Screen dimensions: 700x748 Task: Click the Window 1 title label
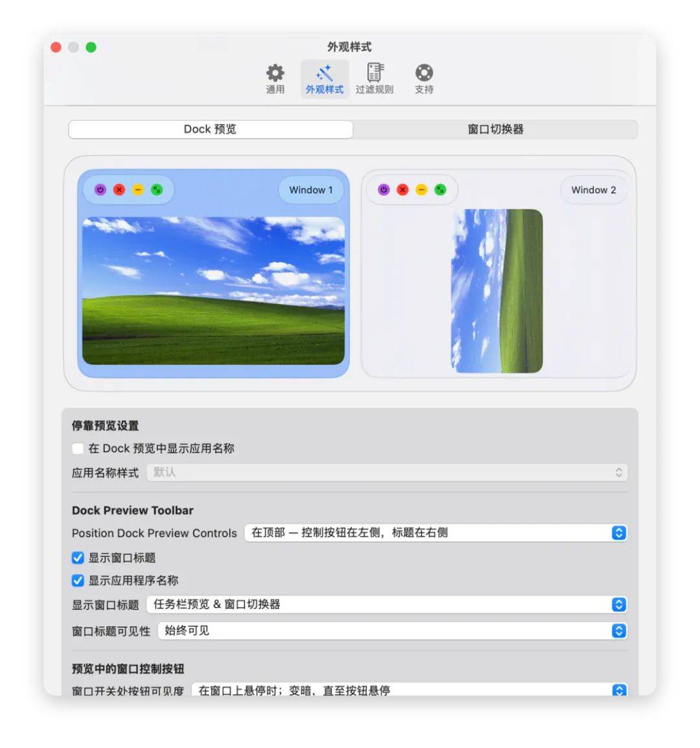(310, 190)
